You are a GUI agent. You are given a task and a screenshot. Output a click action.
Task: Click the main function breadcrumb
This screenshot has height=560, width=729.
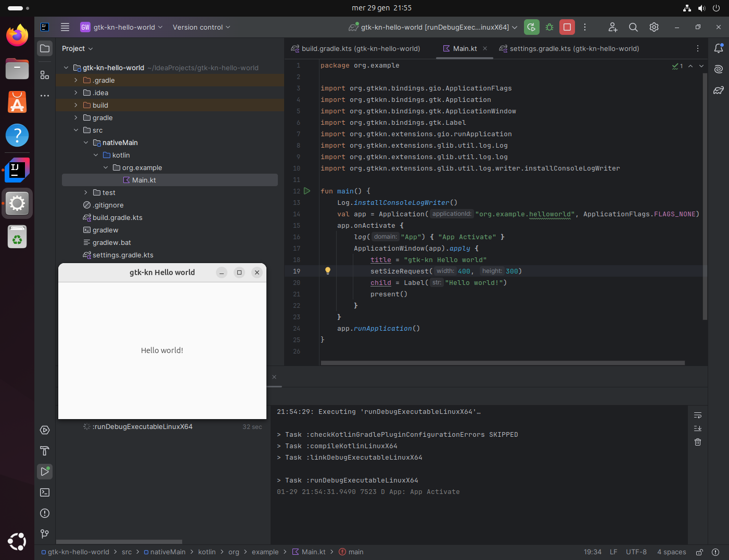pos(351,552)
